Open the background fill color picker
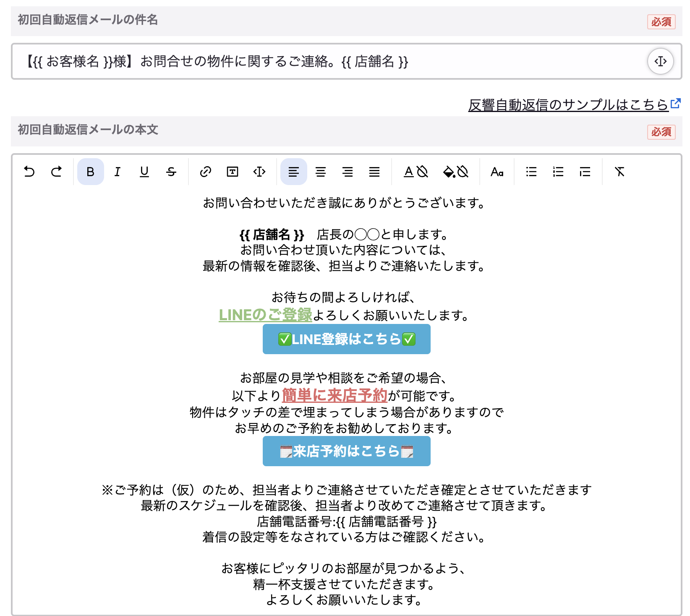690x616 pixels. pos(449,172)
